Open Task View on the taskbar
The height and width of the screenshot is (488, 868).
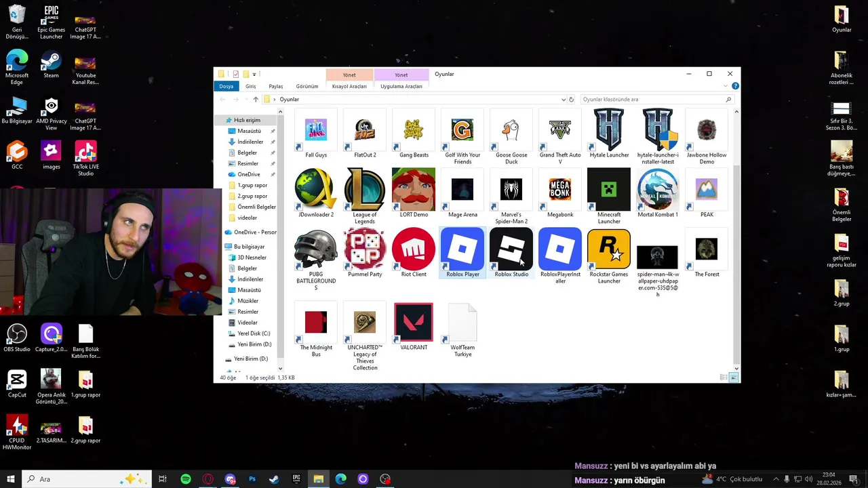(x=163, y=479)
